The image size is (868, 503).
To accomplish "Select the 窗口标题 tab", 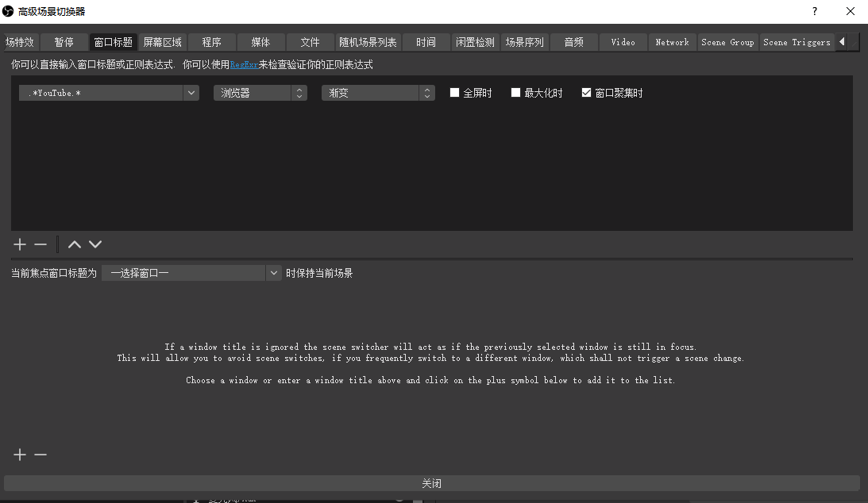I will coord(114,42).
